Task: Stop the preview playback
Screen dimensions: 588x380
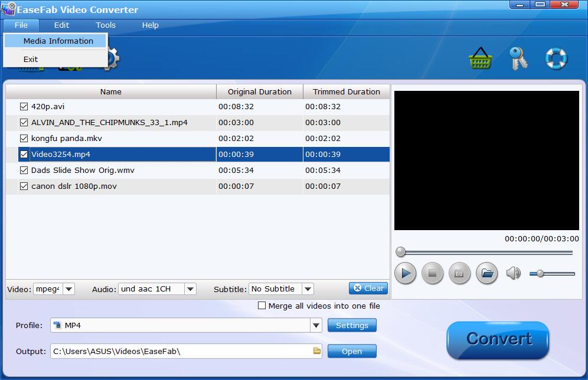Action: tap(432, 273)
